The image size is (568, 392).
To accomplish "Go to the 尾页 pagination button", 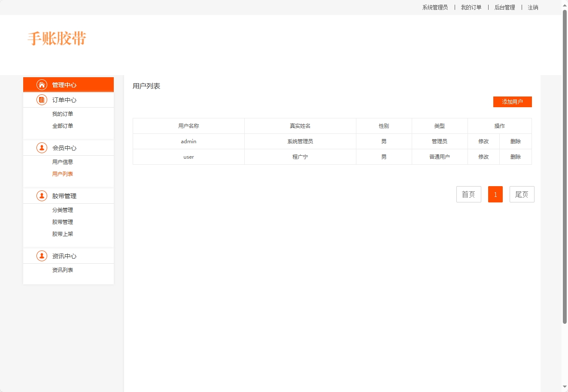I will click(x=522, y=194).
